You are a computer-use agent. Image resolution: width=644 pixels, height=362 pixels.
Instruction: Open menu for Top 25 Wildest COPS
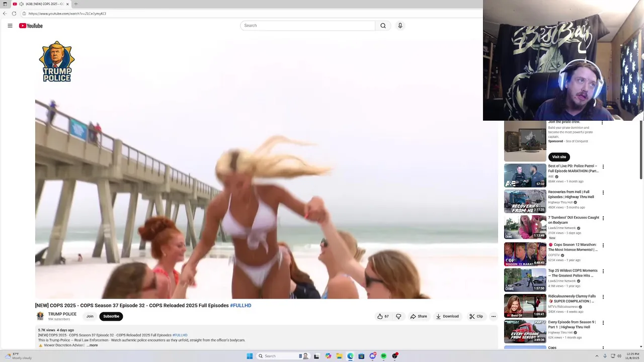(603, 271)
